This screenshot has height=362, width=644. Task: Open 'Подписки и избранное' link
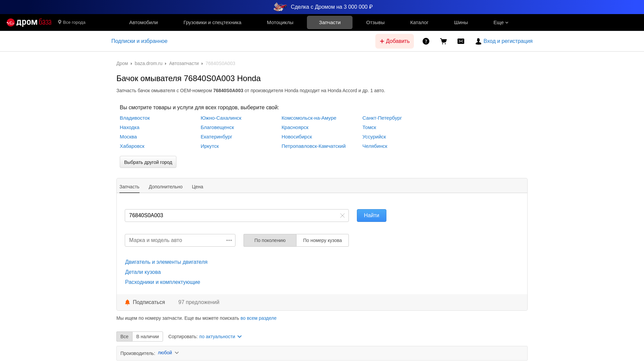pyautogui.click(x=139, y=41)
